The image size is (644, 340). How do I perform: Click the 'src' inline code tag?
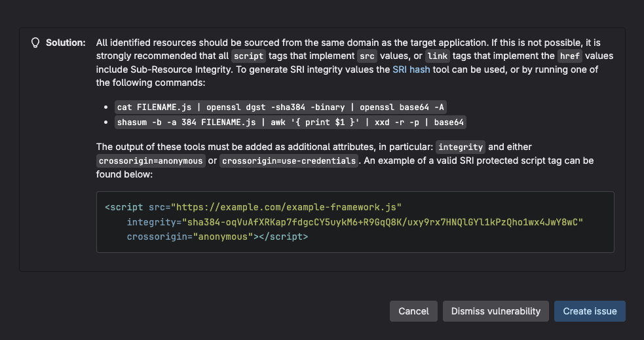367,56
